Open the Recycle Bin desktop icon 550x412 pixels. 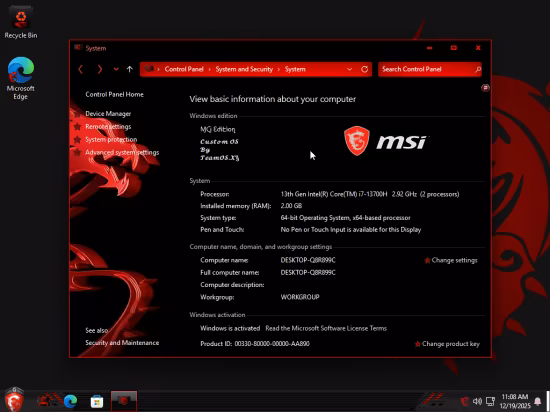tap(21, 23)
